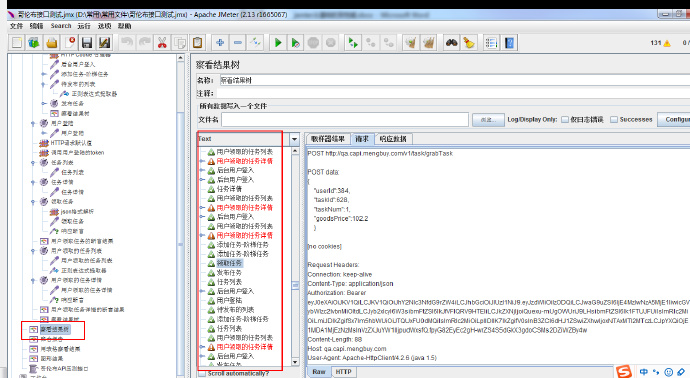Image resolution: width=690 pixels, height=378 pixels.
Task: Click the Stop test icon
Action: (313, 43)
